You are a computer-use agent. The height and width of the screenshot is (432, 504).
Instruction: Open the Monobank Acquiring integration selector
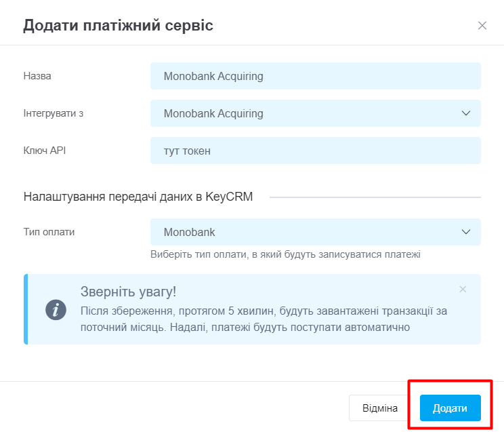315,113
